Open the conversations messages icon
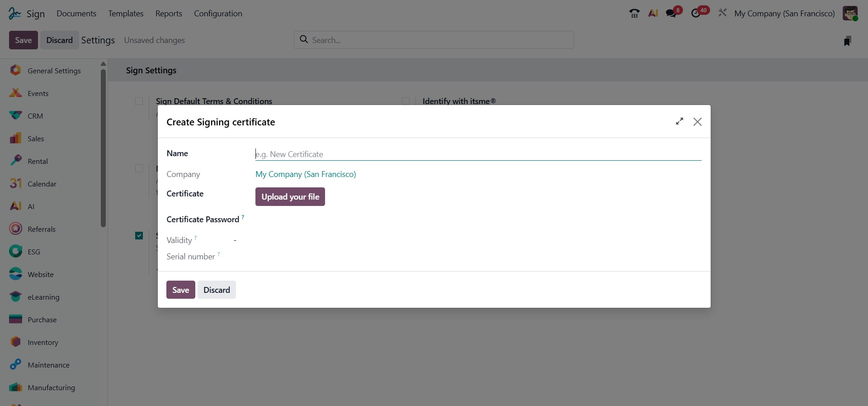 click(x=671, y=14)
